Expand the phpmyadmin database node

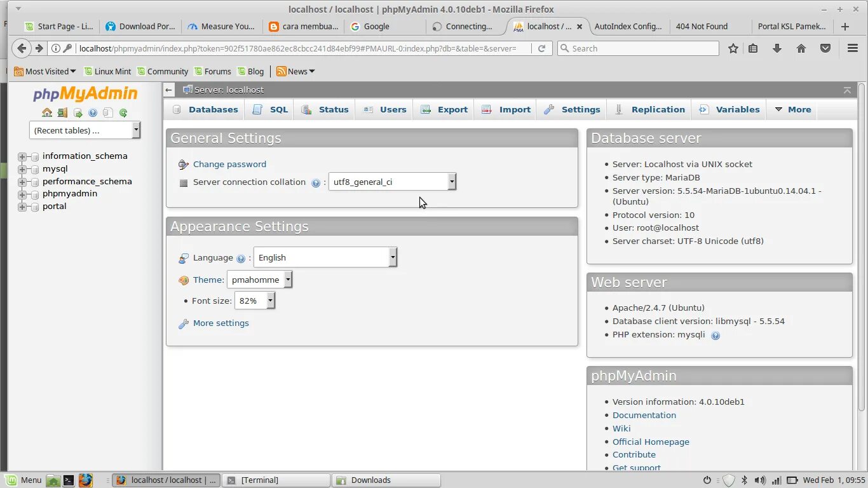tap(22, 194)
